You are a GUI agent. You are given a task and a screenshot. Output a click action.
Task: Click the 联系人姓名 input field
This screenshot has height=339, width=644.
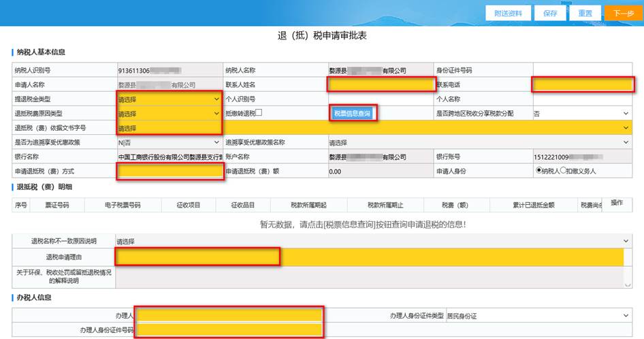pyautogui.click(x=381, y=84)
